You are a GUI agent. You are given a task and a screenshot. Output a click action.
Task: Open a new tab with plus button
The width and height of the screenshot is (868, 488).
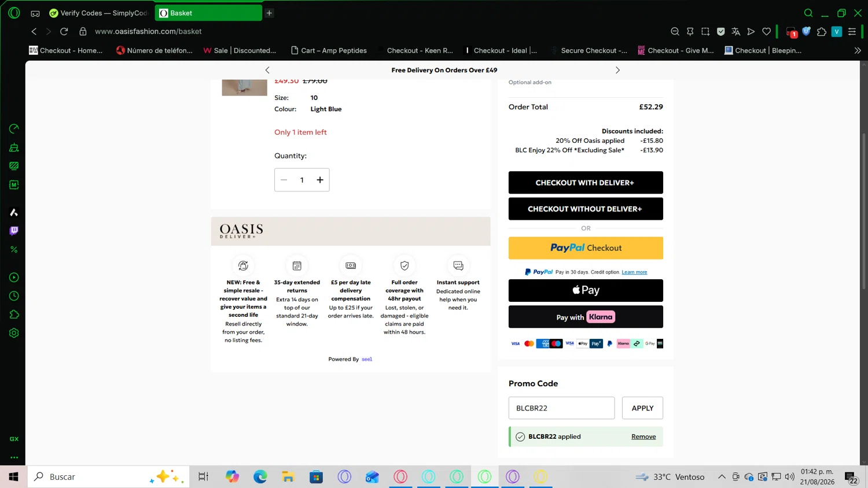(269, 13)
